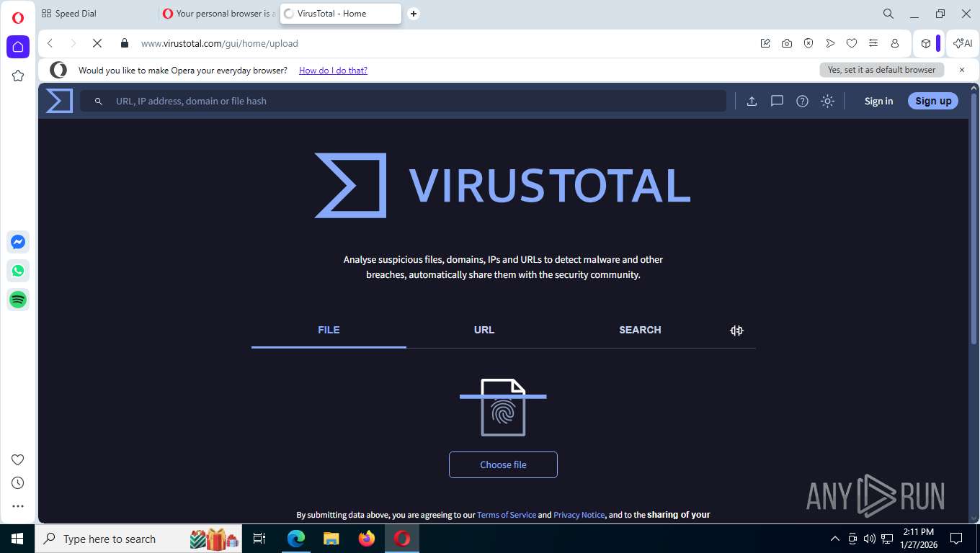Open the Windows notification center
The image size is (980, 553).
[956, 539]
